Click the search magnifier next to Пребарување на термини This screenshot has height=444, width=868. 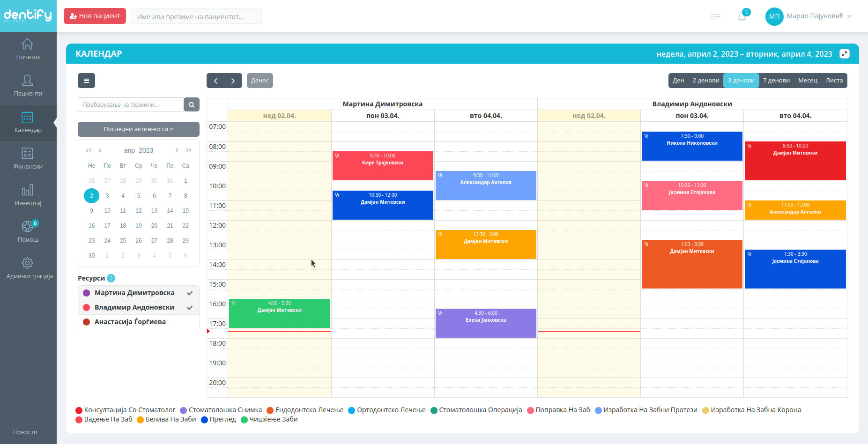pyautogui.click(x=192, y=104)
